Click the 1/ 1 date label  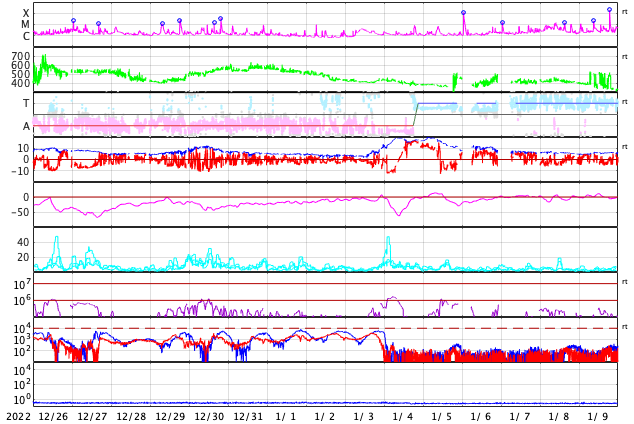point(286,417)
